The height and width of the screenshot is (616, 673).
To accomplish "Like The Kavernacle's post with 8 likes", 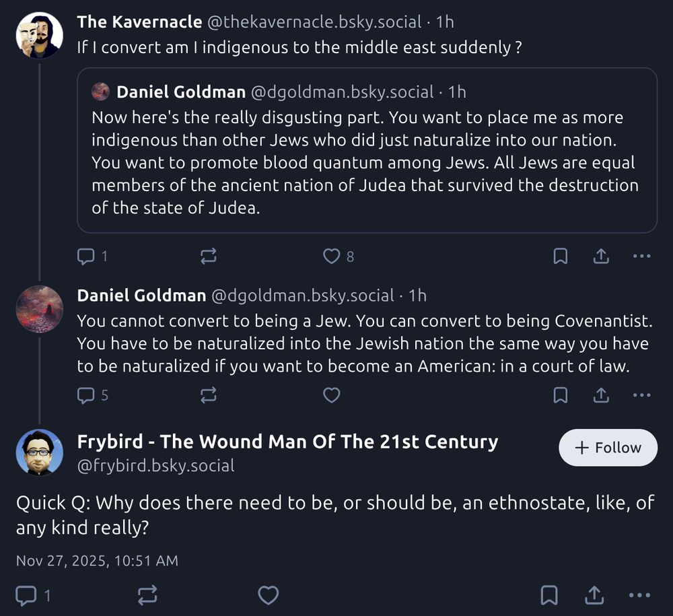I will 331,256.
